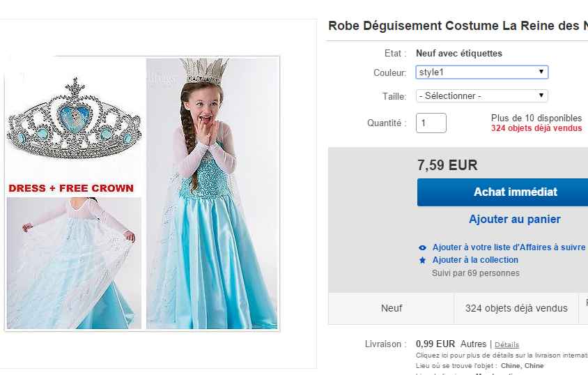Click the Ajouter à la collection link
The image size is (588, 375).
coord(475,260)
